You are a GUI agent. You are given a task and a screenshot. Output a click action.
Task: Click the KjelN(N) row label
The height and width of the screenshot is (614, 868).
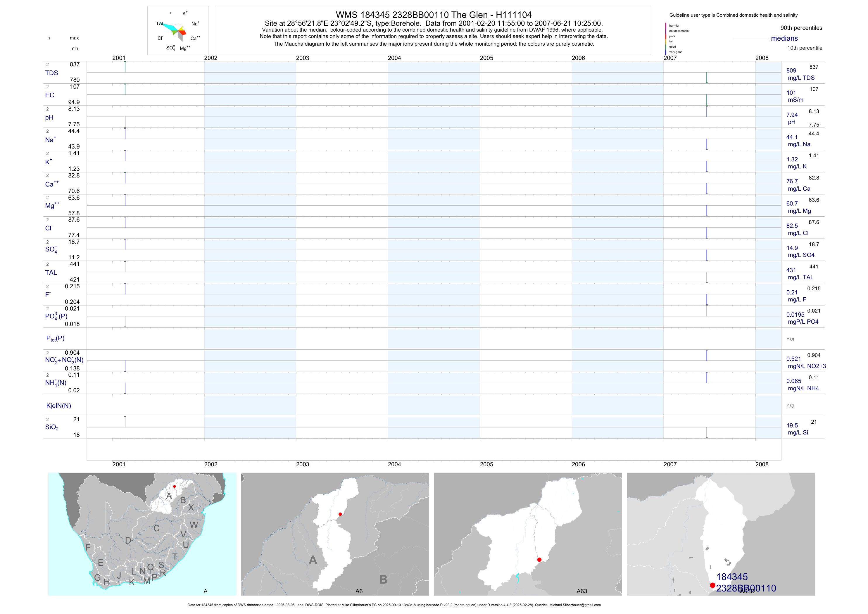point(58,406)
